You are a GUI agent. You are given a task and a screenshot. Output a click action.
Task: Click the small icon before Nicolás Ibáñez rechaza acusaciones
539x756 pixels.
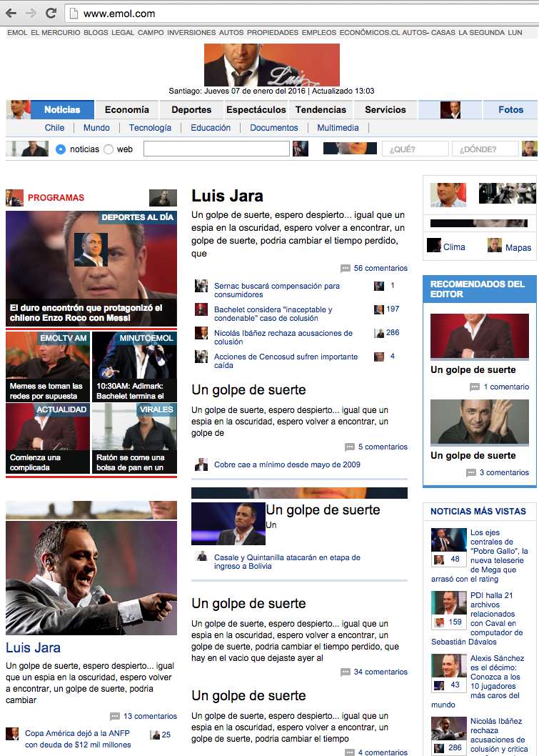(201, 333)
